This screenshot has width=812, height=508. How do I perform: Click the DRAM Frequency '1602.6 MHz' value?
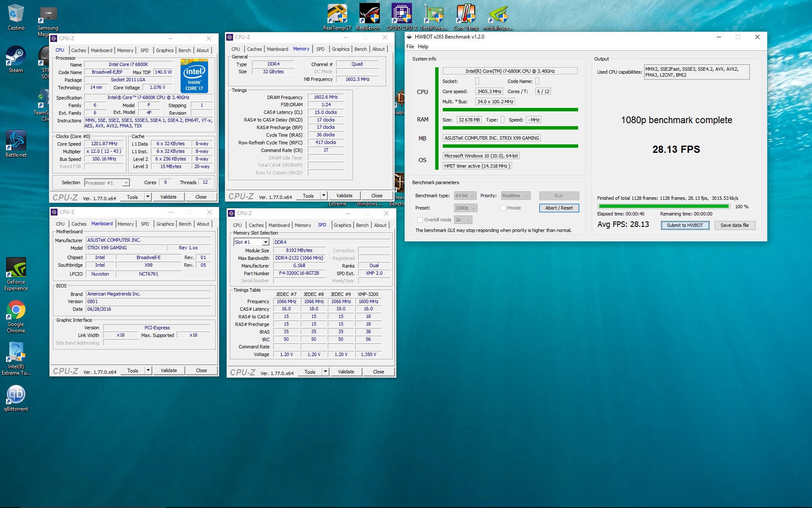tap(326, 97)
